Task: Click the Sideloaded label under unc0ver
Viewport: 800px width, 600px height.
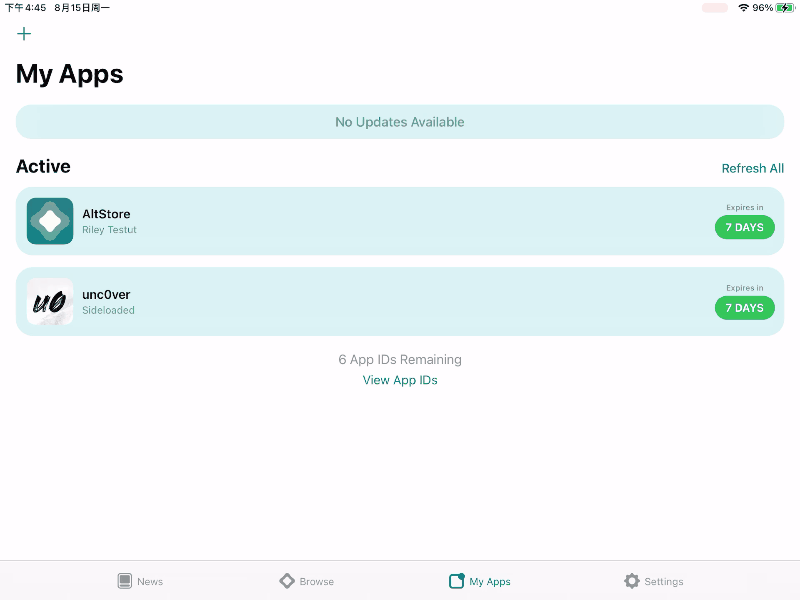Action: (x=108, y=310)
